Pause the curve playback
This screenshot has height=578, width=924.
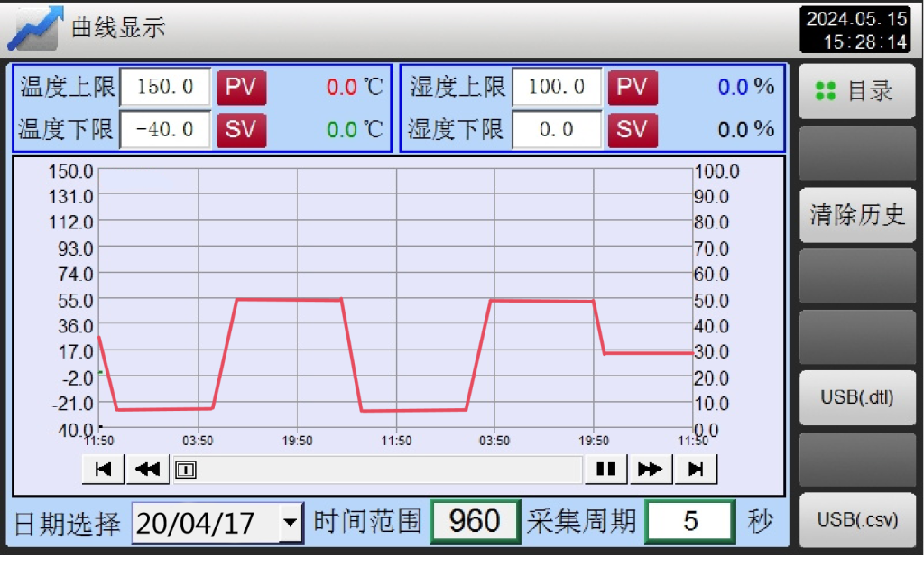(x=605, y=470)
